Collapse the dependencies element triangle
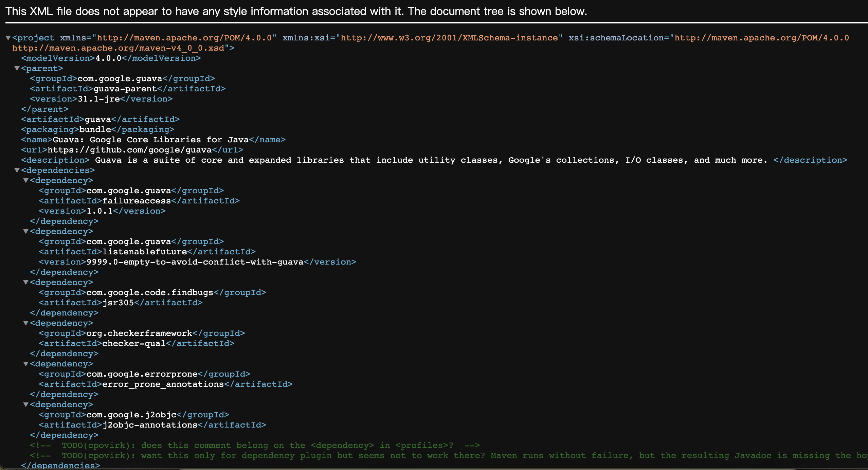Screen dimensions: 868x470 pyautogui.click(x=17, y=170)
